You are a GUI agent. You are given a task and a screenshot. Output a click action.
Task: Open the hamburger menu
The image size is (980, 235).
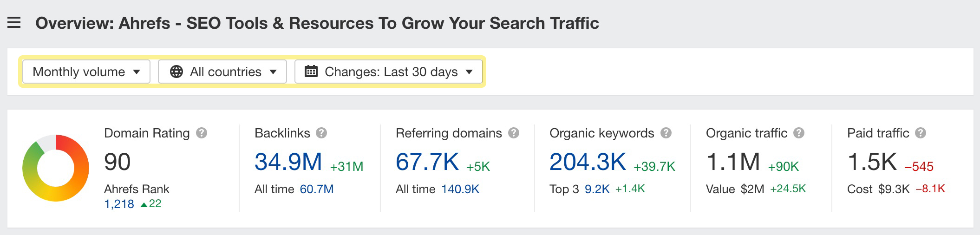pyautogui.click(x=14, y=23)
